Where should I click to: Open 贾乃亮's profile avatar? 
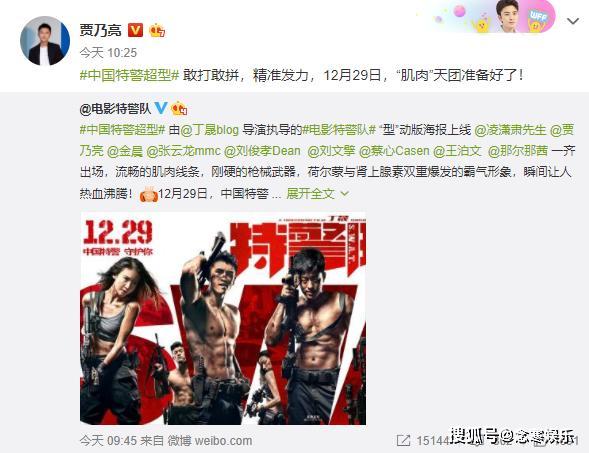[45, 41]
